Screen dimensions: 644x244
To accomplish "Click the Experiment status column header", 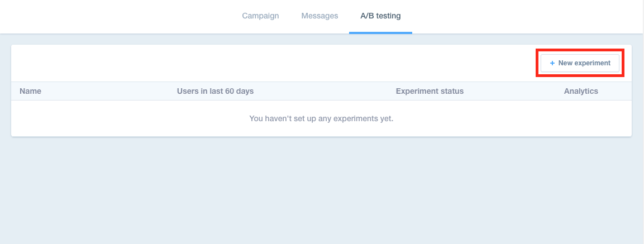I will [x=430, y=91].
